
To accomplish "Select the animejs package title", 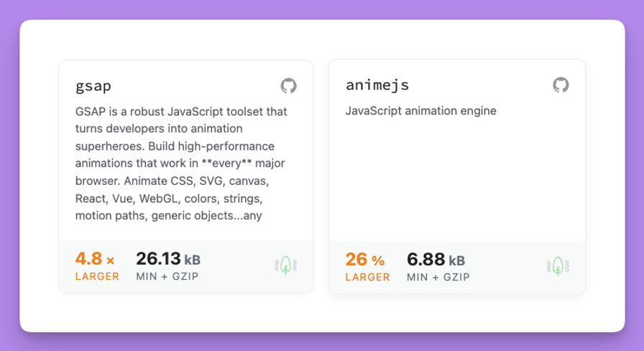I will (x=377, y=85).
